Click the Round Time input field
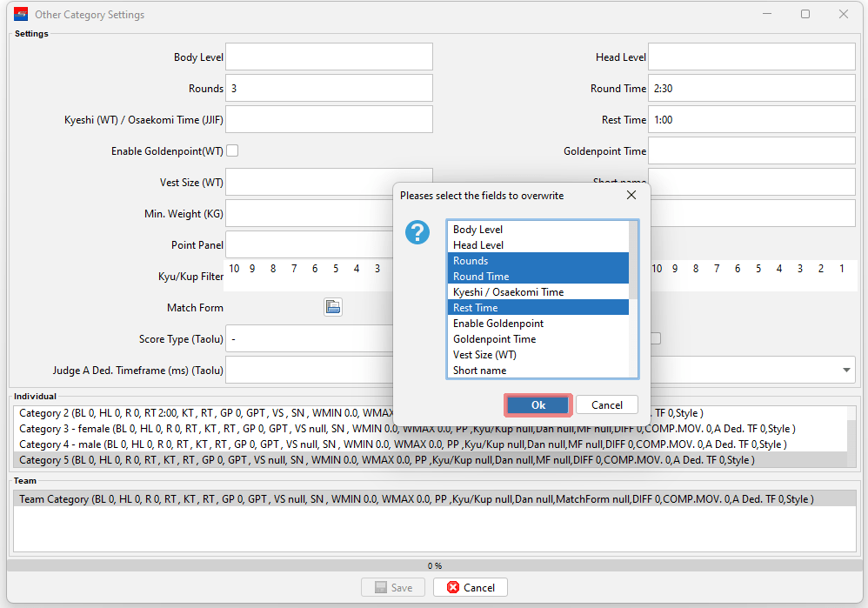 click(x=751, y=88)
